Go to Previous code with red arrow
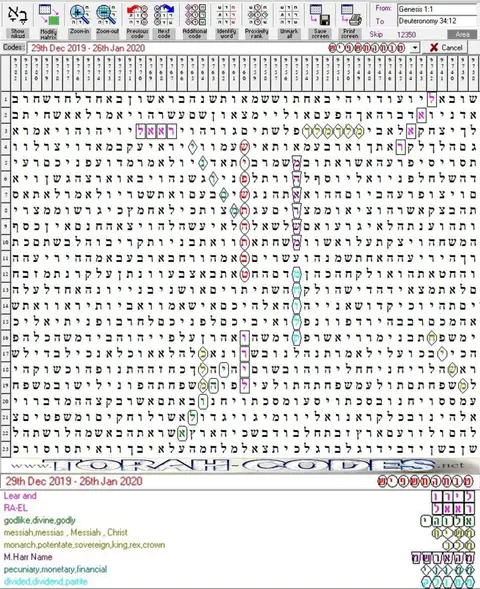 pos(137,20)
